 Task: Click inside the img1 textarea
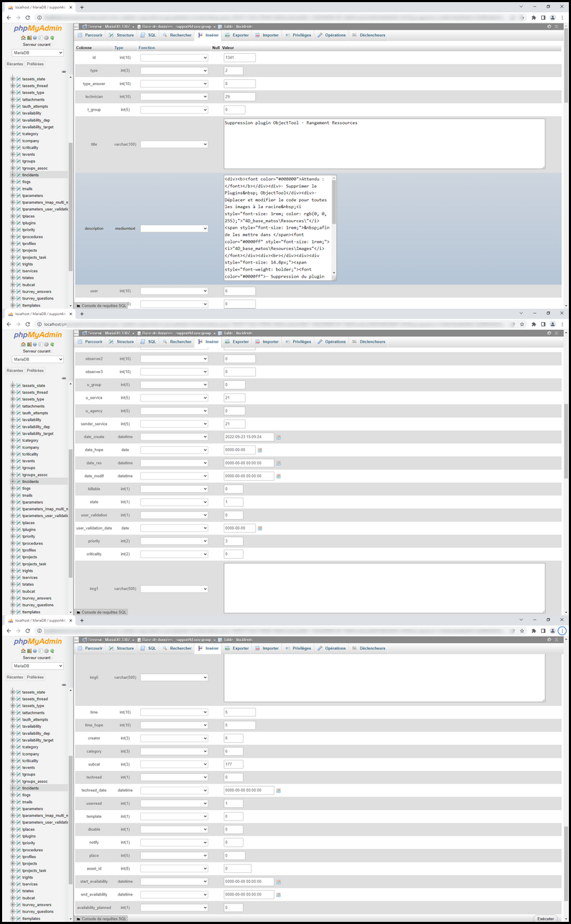[385, 588]
